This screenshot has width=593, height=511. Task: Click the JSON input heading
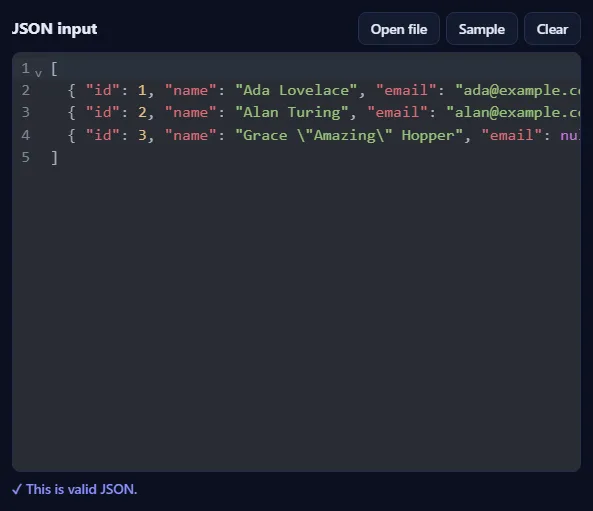(54, 29)
